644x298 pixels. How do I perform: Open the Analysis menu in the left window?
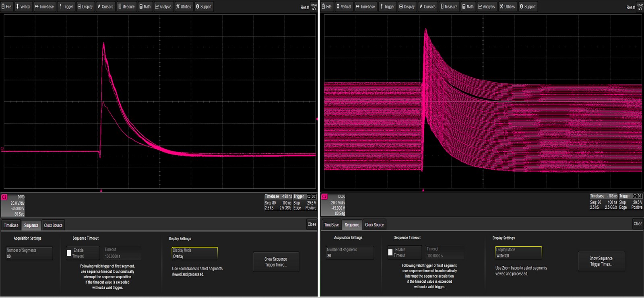point(163,6)
